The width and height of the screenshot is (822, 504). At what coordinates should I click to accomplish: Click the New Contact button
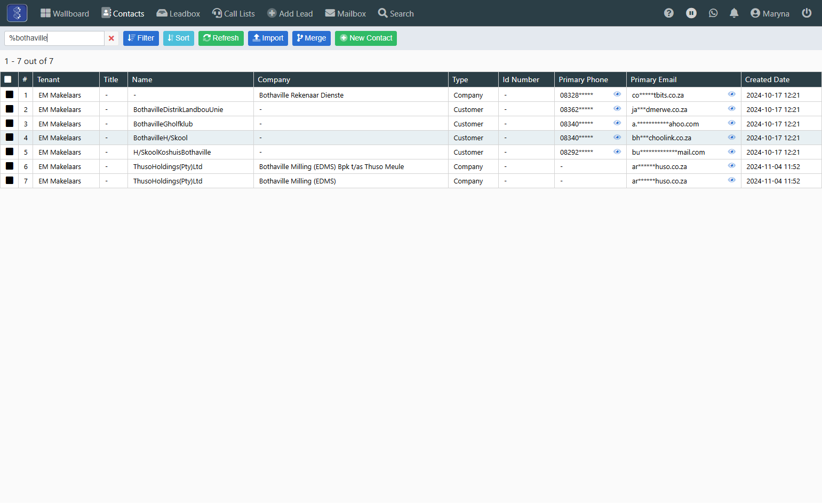coord(366,38)
